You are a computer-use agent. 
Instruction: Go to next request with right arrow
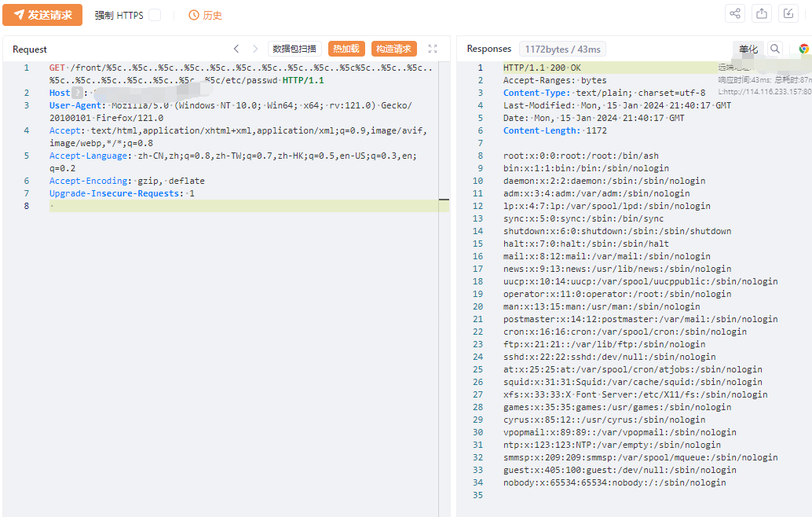pos(254,49)
